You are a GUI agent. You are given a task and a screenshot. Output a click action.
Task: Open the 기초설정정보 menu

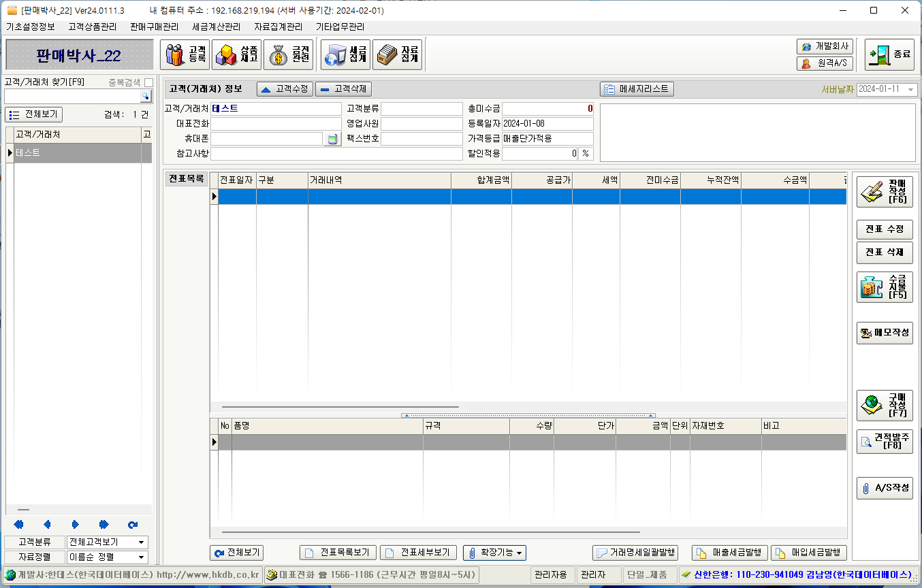[x=31, y=27]
